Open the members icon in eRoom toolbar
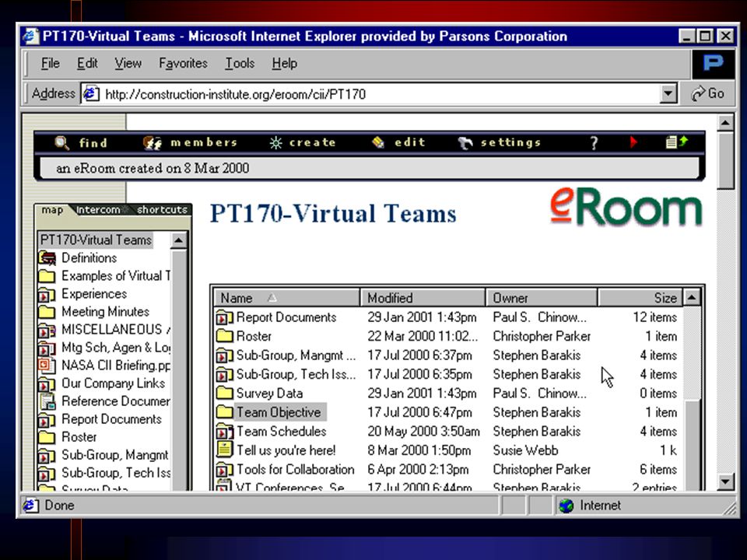This screenshot has height=560, width=747. click(153, 143)
